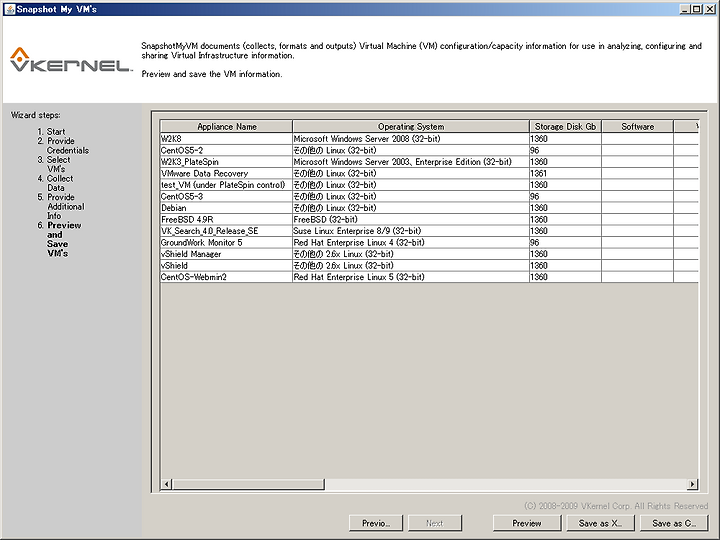Click the horizontal scrollbar thumb

point(248,484)
